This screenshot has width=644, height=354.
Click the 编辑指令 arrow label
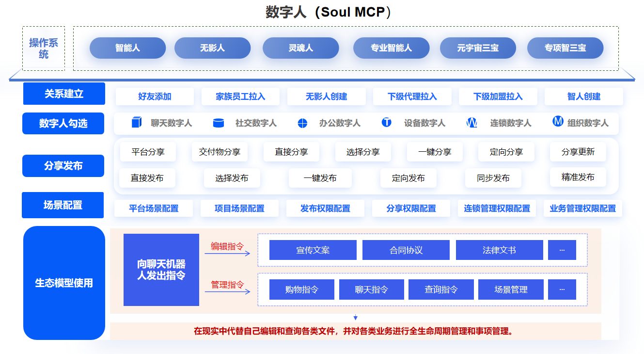coord(227,246)
